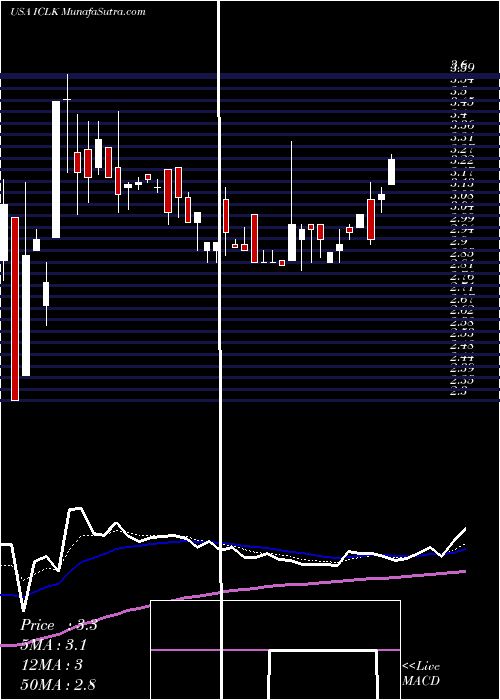This screenshot has width=500, height=700.
Task: Click the 2.9 price axis label
Action: [x=459, y=242]
